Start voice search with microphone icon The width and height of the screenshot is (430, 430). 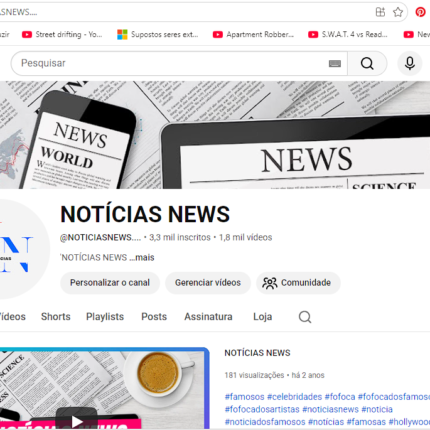[x=410, y=63]
